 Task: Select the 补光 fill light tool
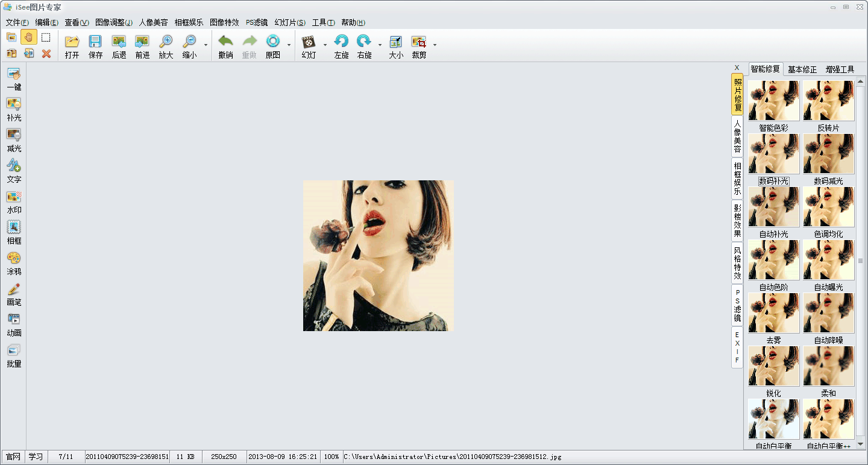click(x=14, y=104)
